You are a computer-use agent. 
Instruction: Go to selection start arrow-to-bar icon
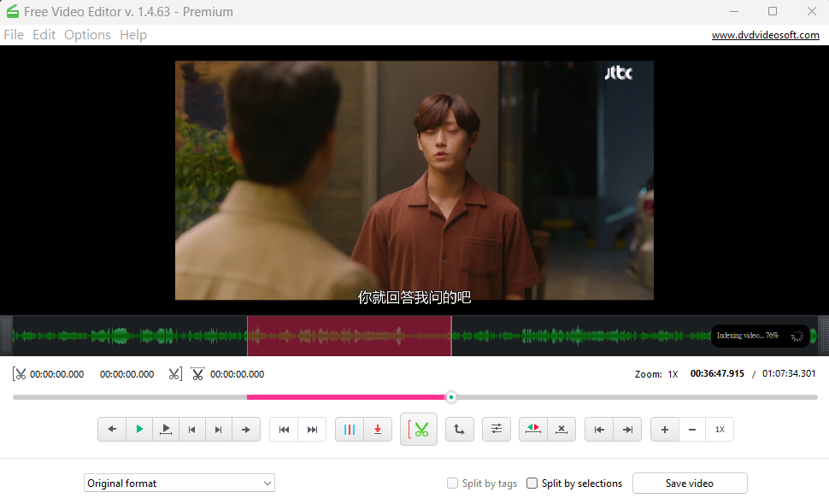tap(599, 429)
